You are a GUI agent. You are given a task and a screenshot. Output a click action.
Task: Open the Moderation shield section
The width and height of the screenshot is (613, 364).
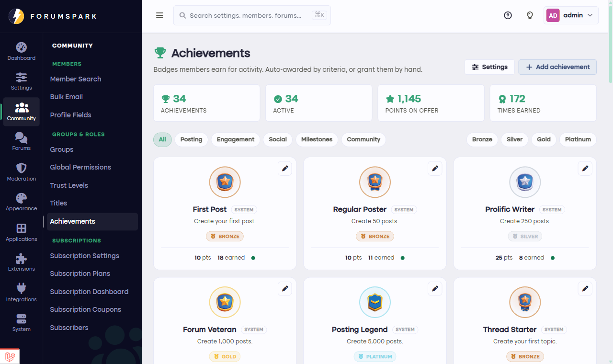tap(21, 172)
